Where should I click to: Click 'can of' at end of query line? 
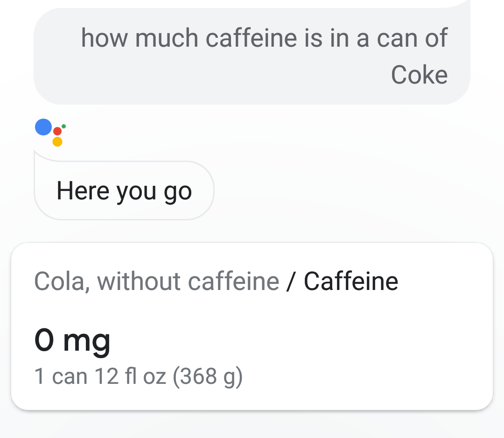tap(412, 38)
